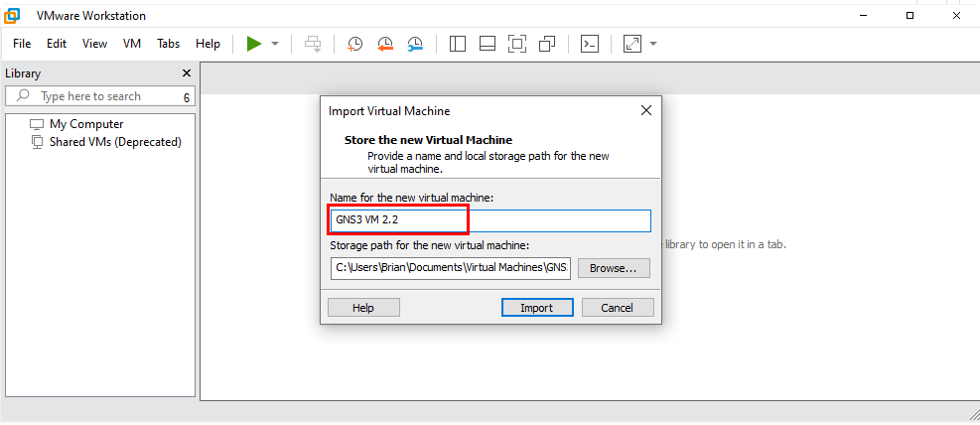Click the VMware Workstation app logo icon
The image size is (980, 425).
click(x=11, y=15)
